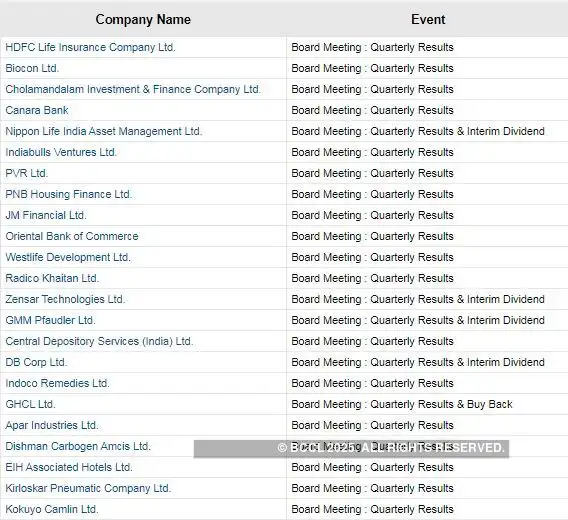The height and width of the screenshot is (520, 568).
Task: Click GMM Pfaudler Ltd. link
Action: coord(50,321)
